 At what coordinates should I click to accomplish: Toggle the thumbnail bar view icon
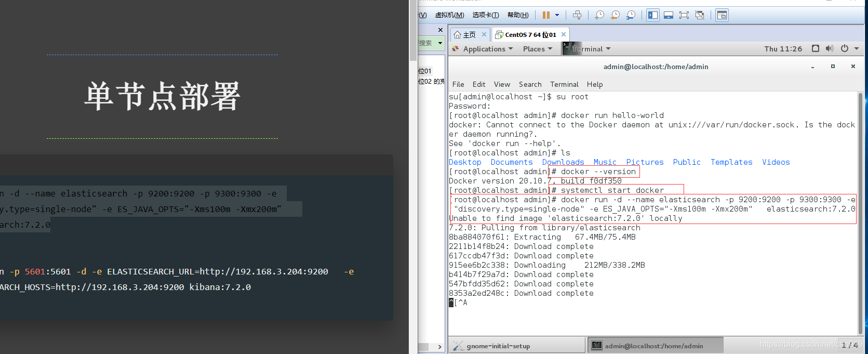coord(669,15)
